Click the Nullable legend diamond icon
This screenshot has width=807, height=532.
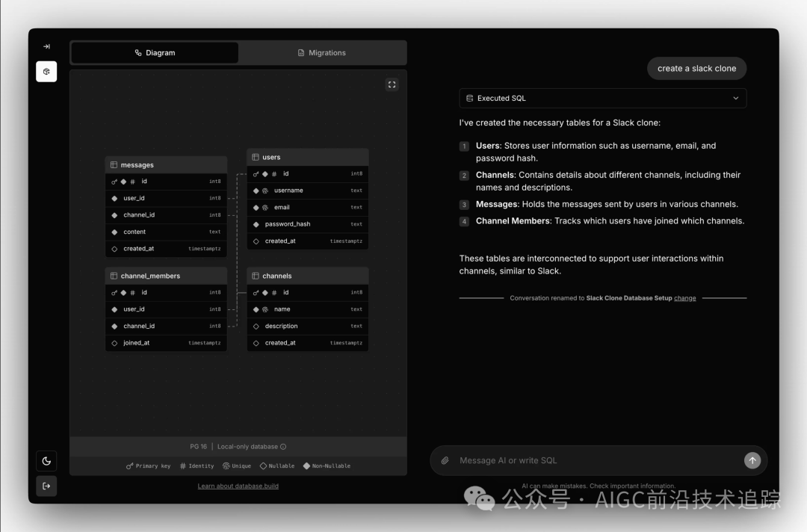[263, 466]
